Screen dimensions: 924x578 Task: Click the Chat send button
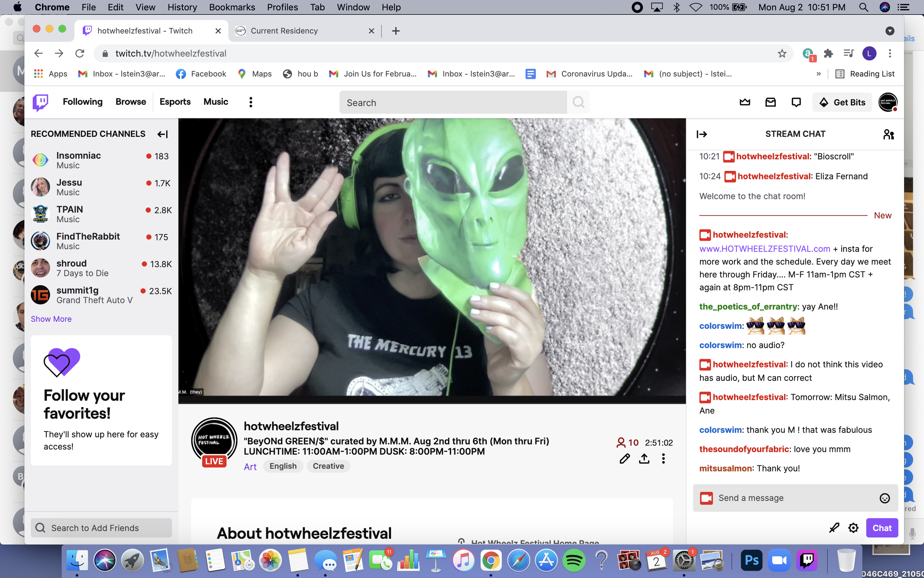pos(881,528)
